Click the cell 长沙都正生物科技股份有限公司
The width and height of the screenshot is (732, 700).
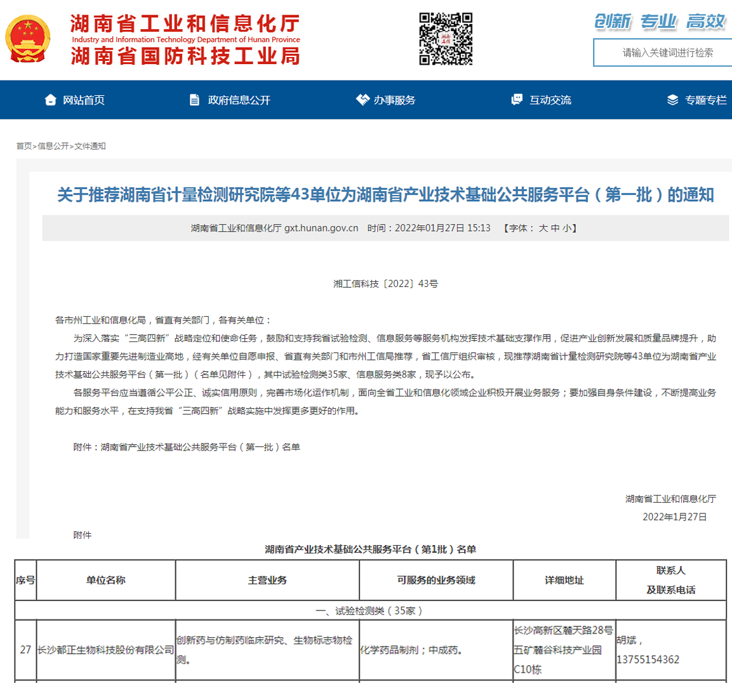click(105, 650)
